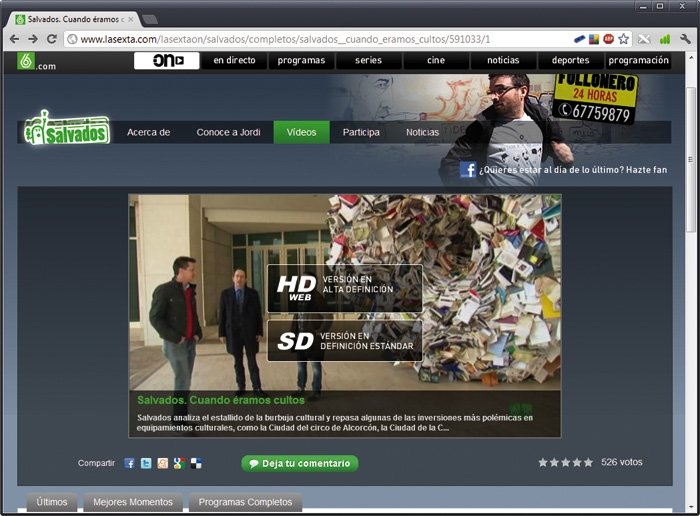
Task: Switch to the 'Mejores Momentos' tab
Action: [x=133, y=502]
